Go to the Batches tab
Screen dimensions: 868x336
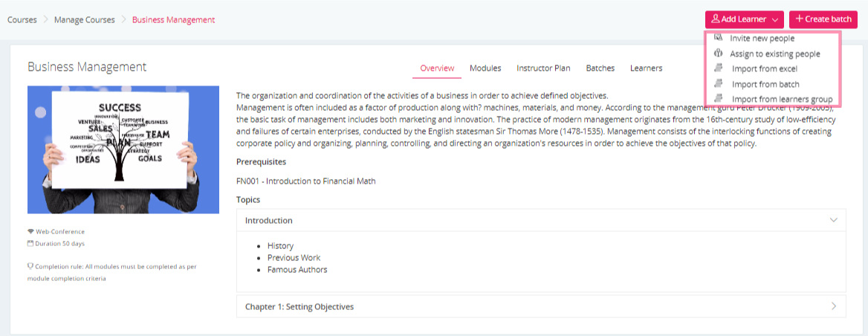[x=600, y=68]
